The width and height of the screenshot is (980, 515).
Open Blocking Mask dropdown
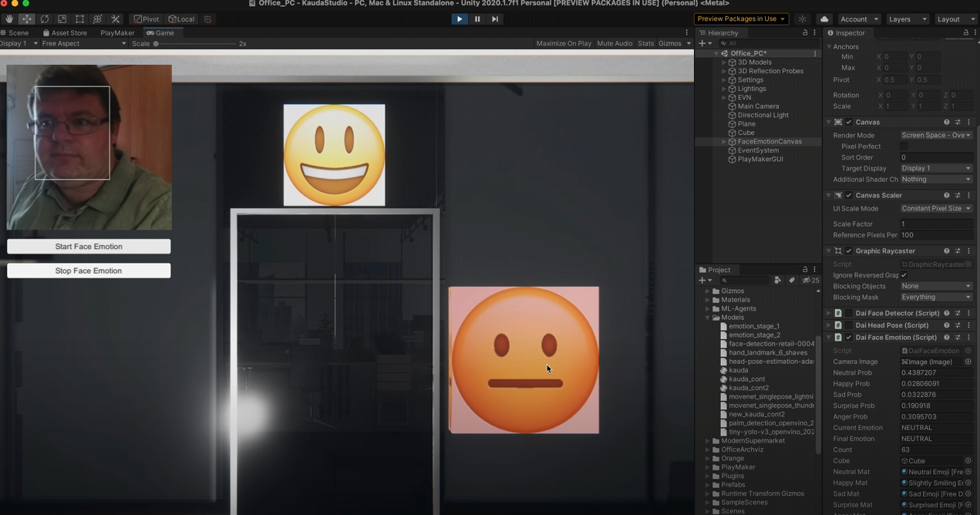coord(936,297)
